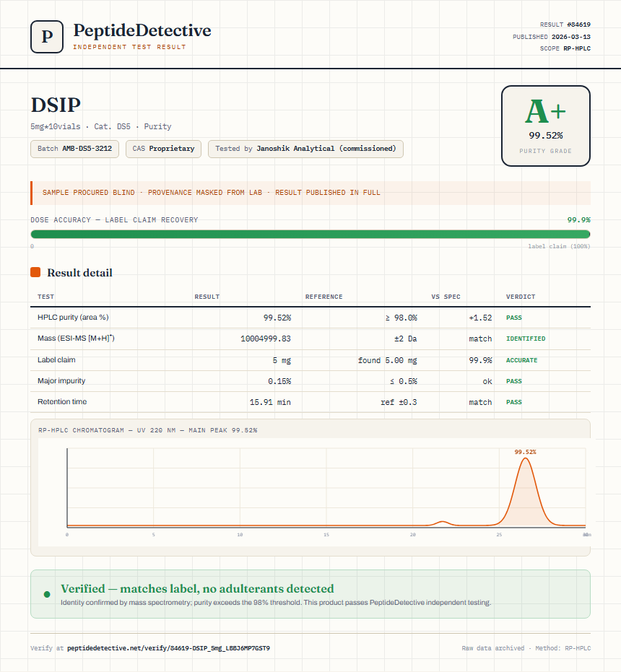Viewport: 621px width, 672px height.
Task: Click the x-axis tick label 15
Action: [326, 534]
